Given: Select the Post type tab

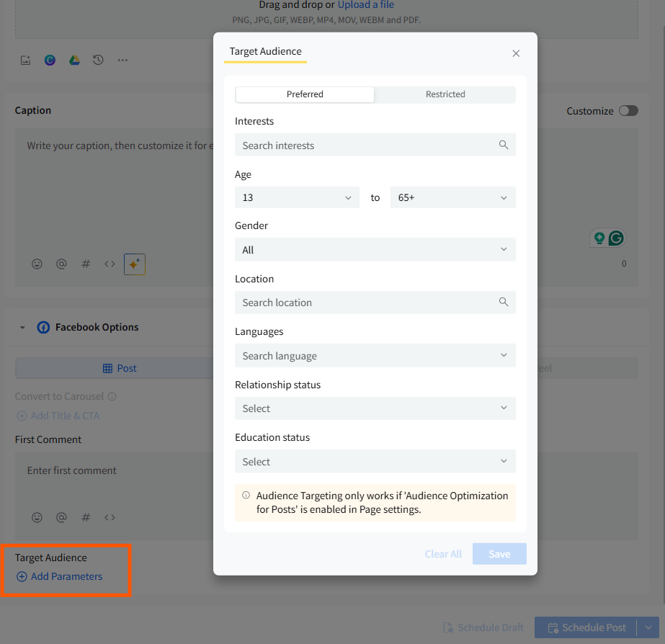Looking at the screenshot, I should coord(120,368).
